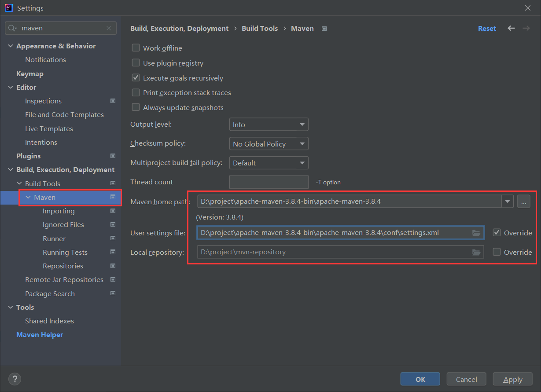Open Multiproject build fail policy dropdown
Viewport: 541px width, 392px height.
click(269, 163)
